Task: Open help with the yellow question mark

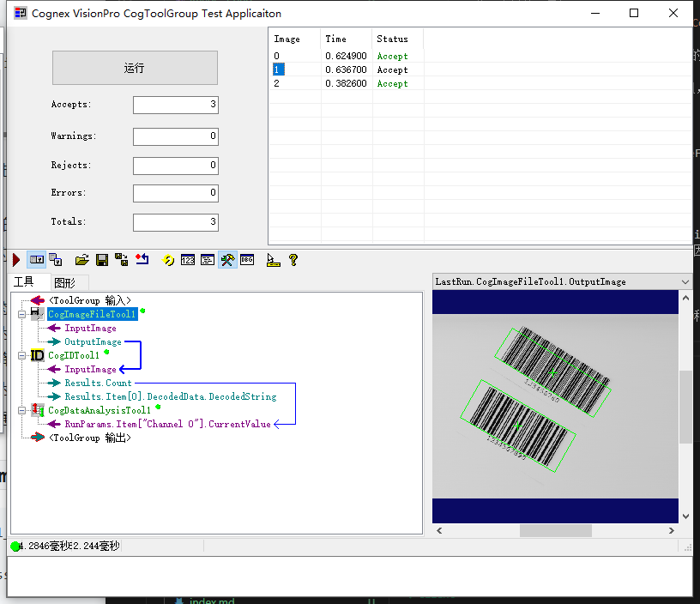Action: [x=293, y=260]
